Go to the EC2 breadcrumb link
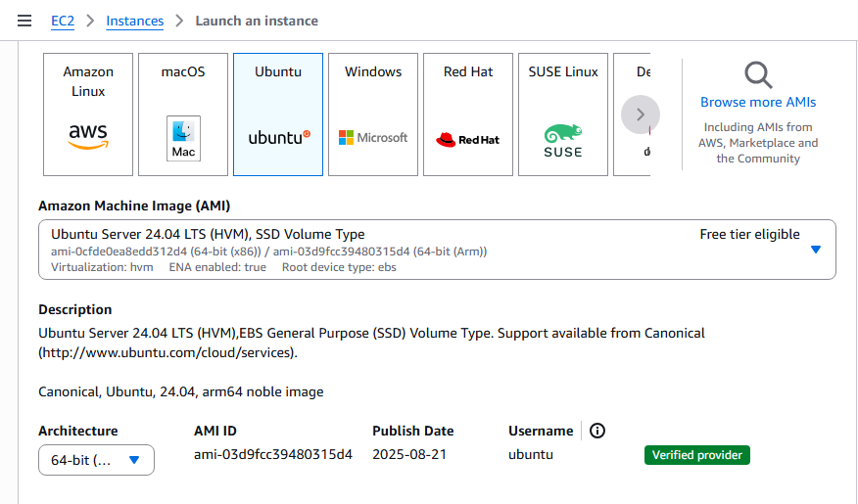The width and height of the screenshot is (858, 504). pyautogui.click(x=63, y=21)
